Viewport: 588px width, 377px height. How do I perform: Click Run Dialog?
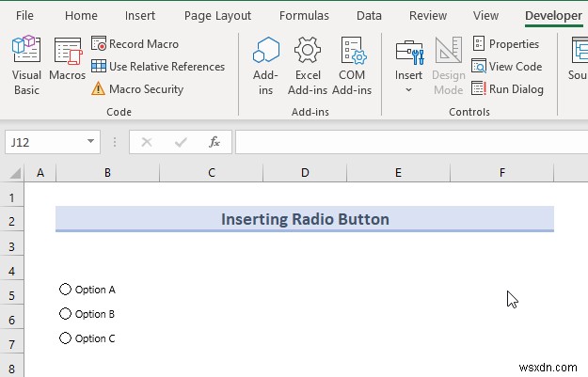[x=507, y=89]
